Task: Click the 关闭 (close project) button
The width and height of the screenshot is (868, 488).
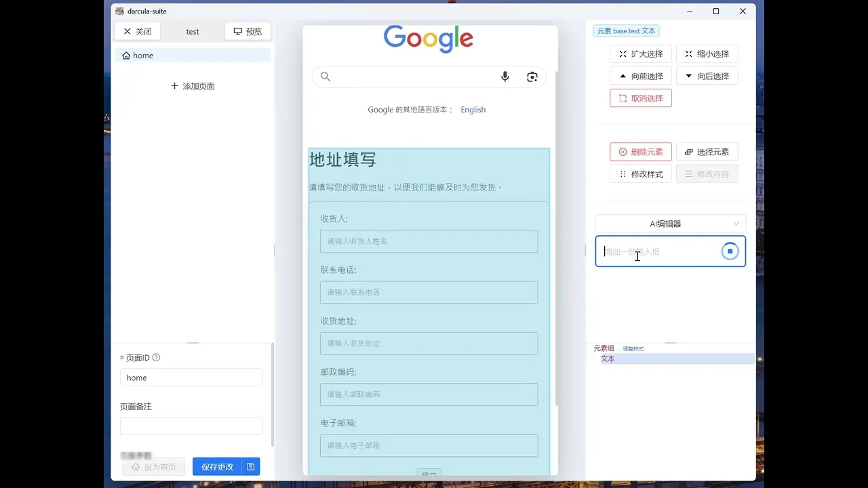Action: point(138,31)
